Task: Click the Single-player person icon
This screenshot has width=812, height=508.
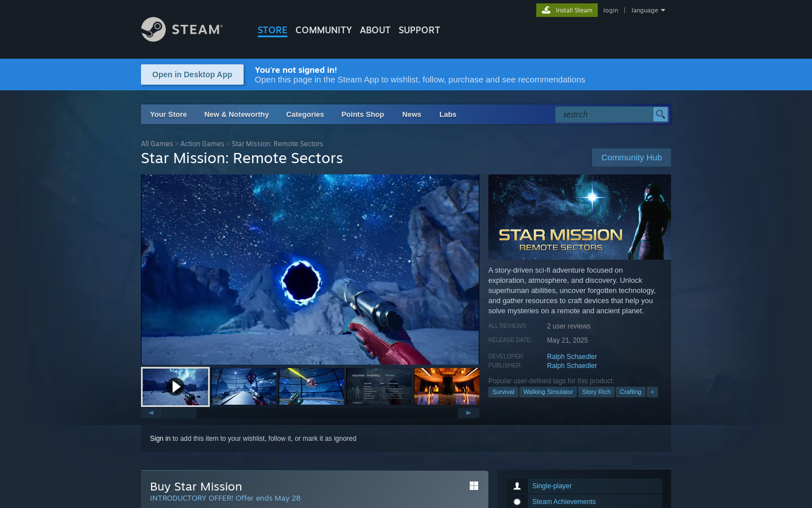Action: (x=517, y=486)
